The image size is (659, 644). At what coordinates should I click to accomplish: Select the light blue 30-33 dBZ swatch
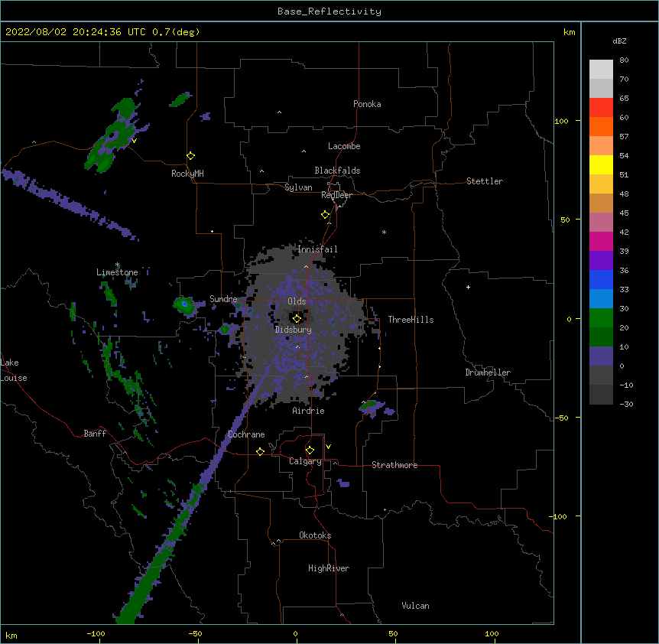[601, 299]
